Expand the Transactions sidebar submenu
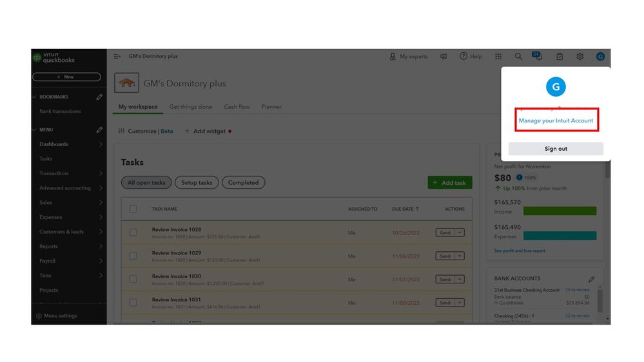Screen dimensions: 644x362 (101, 173)
